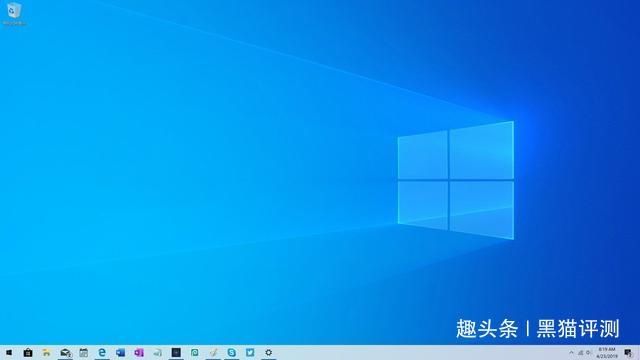
Task: Open OneNote from the taskbar
Action: click(x=139, y=353)
